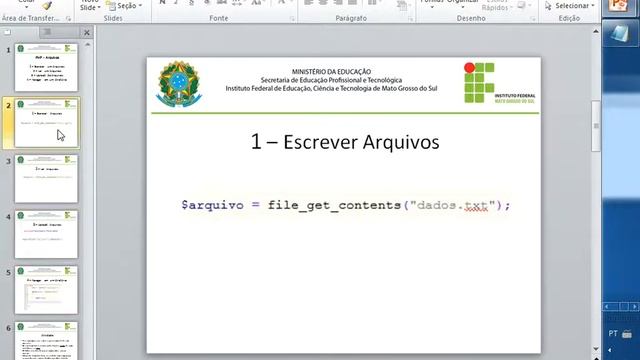Click the PT language indicator

click(x=613, y=333)
